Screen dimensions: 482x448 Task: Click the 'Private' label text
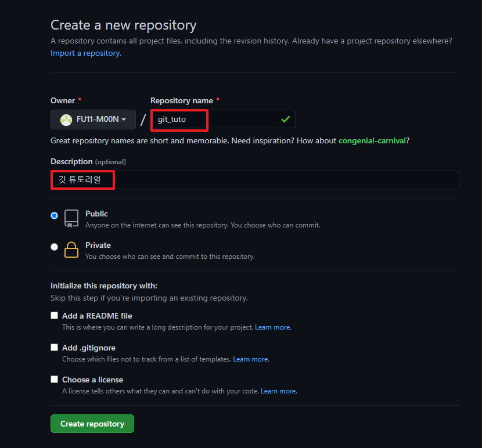98,245
